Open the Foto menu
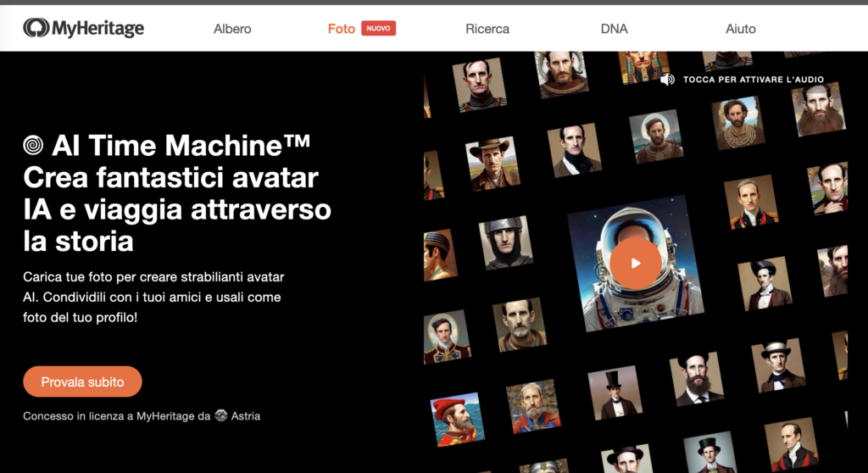 [x=341, y=29]
